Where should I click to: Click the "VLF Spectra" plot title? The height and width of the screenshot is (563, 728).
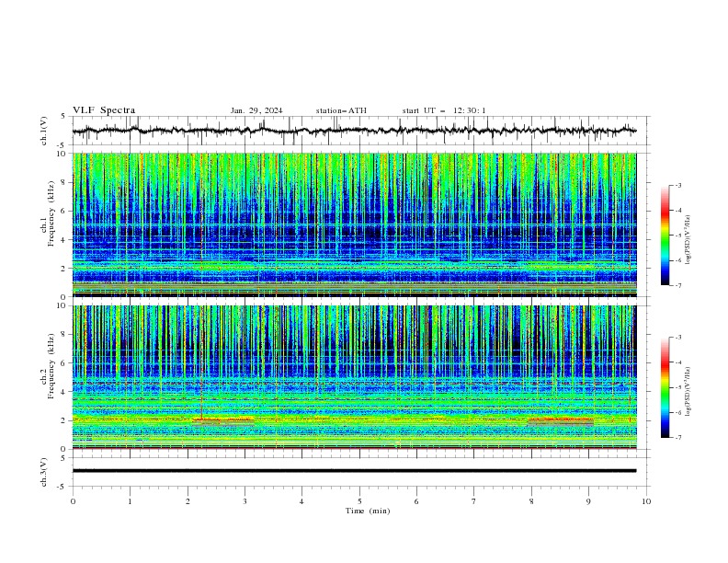(x=104, y=110)
